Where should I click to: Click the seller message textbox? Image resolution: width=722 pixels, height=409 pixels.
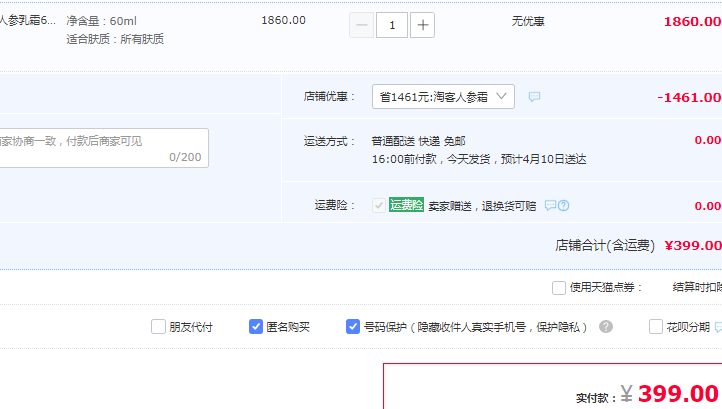(x=102, y=148)
